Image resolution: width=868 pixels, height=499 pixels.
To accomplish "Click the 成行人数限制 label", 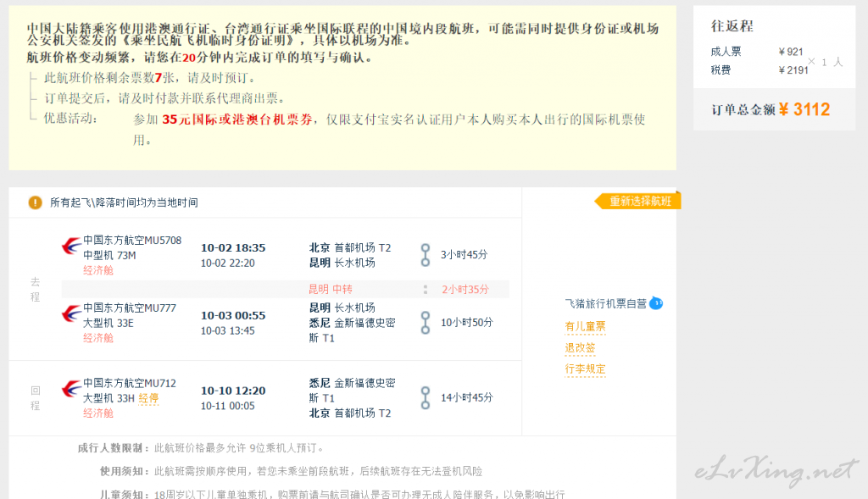I will [x=114, y=448].
